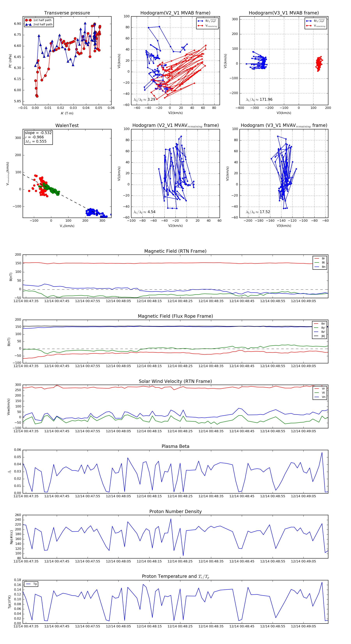Click 'Hodogram (V3_V1 MVAV remaining frame)' title
This screenshot has width=351, height=644.
point(284,125)
